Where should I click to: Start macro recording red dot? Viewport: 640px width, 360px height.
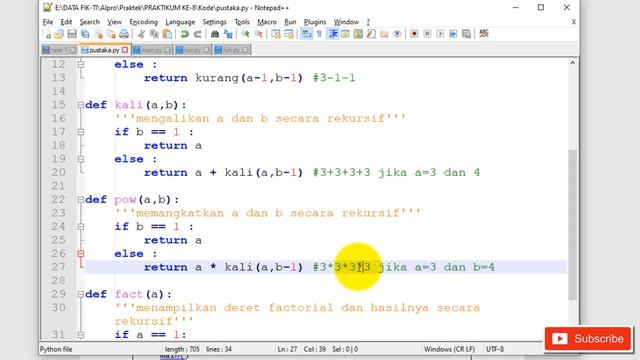click(414, 34)
